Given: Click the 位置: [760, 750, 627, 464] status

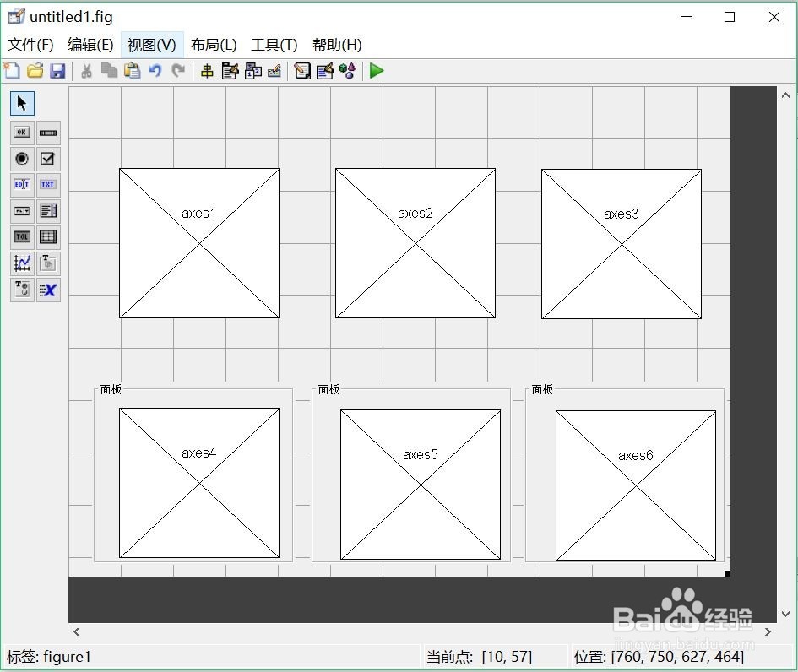Looking at the screenshot, I should (x=659, y=657).
